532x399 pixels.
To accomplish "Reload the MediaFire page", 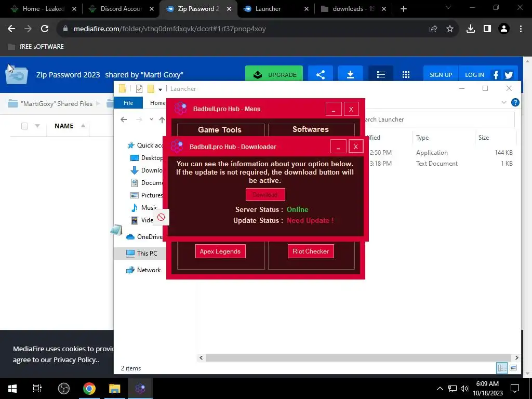I will point(45,29).
